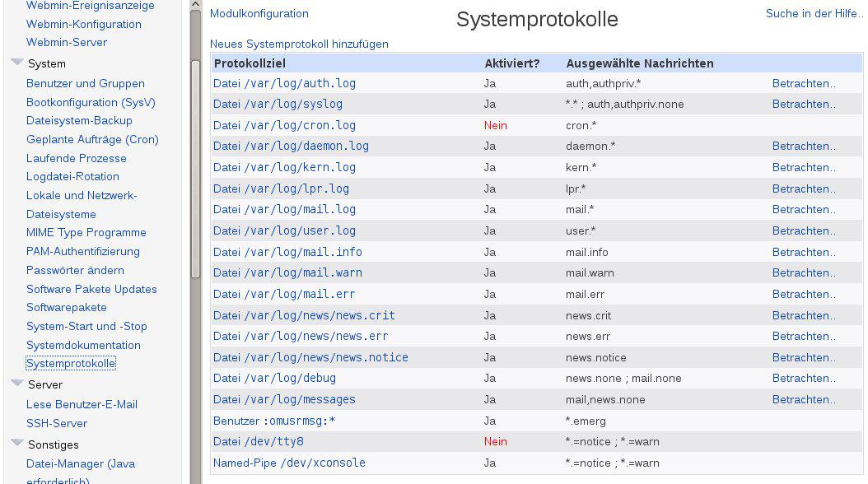
Task: Collapse the Server category triangle
Action: [x=16, y=384]
